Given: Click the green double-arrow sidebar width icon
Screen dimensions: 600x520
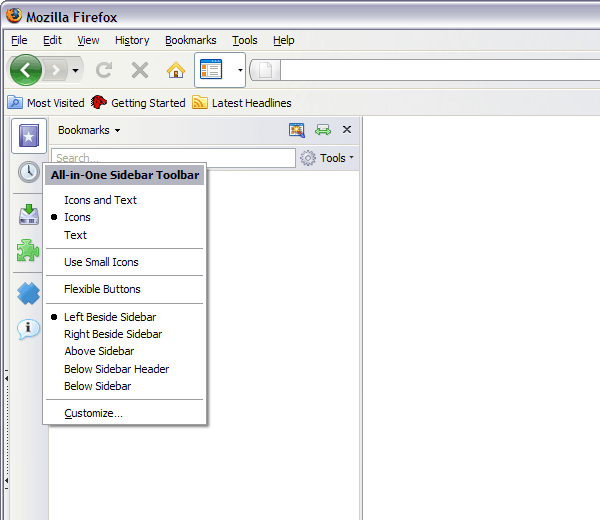Looking at the screenshot, I should (323, 130).
